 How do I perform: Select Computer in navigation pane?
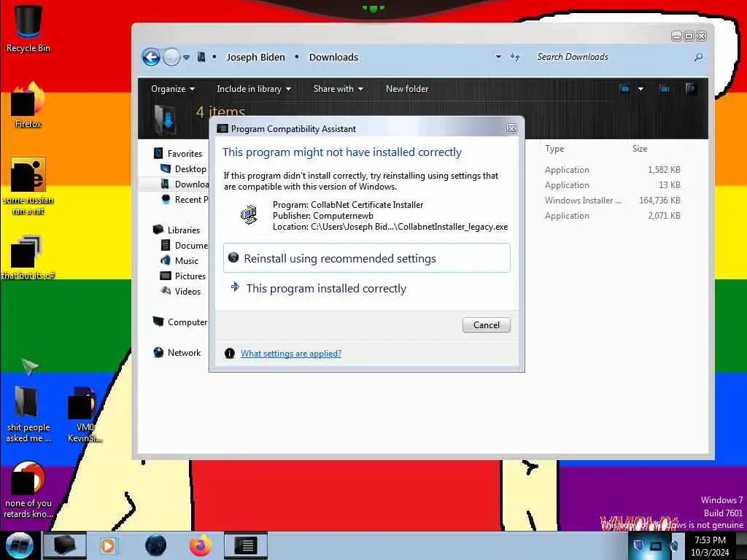(x=180, y=322)
